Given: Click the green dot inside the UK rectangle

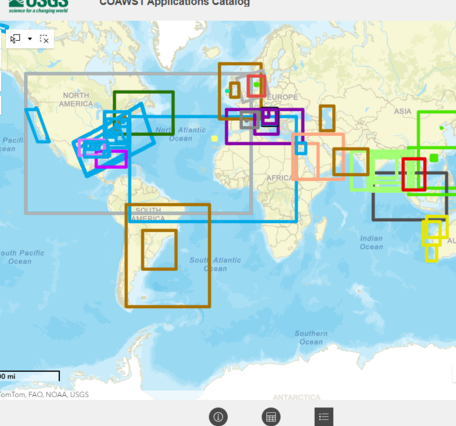Looking at the screenshot, I should pyautogui.click(x=256, y=85).
